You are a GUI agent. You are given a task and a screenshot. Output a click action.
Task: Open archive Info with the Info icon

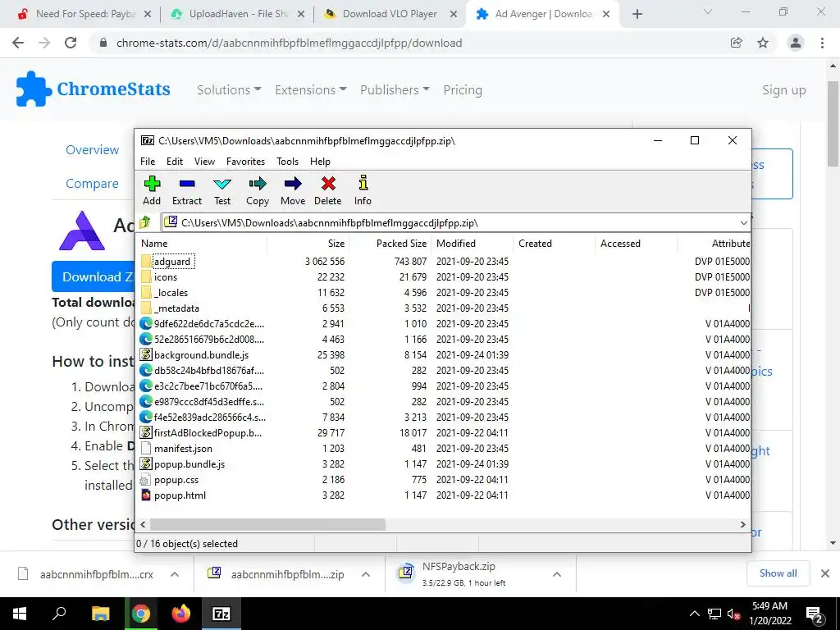coord(363,190)
